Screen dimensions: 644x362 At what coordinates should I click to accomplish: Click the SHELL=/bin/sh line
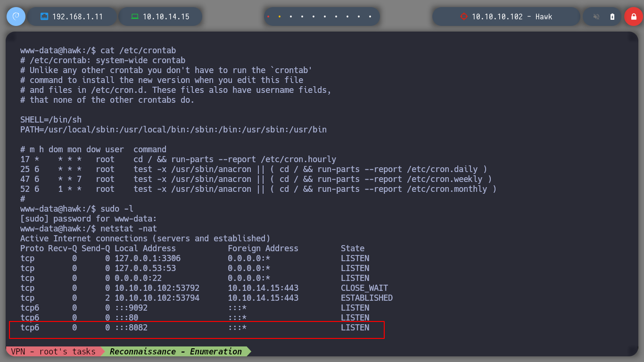51,120
